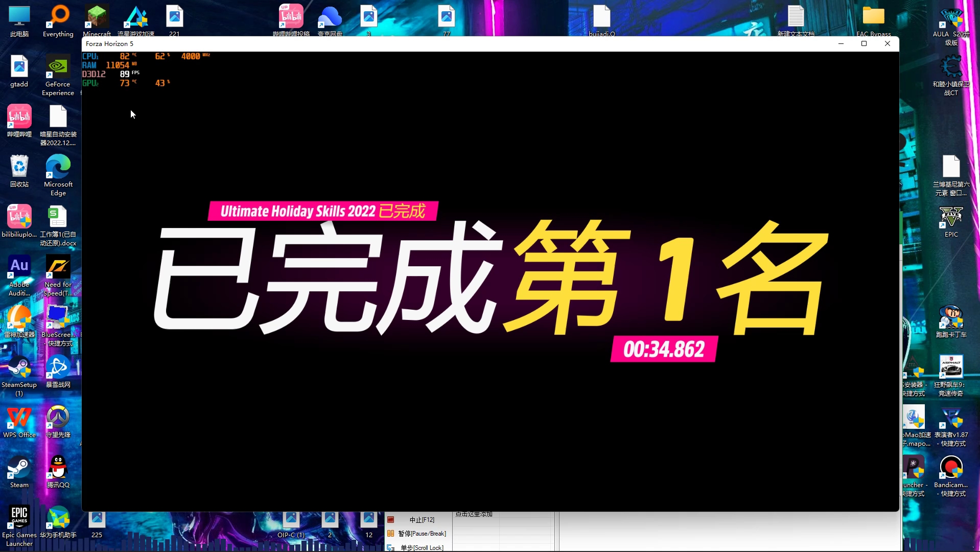Screen dimensions: 980x552
Task: Launch GTA V EPIC shortcut
Action: (x=951, y=222)
